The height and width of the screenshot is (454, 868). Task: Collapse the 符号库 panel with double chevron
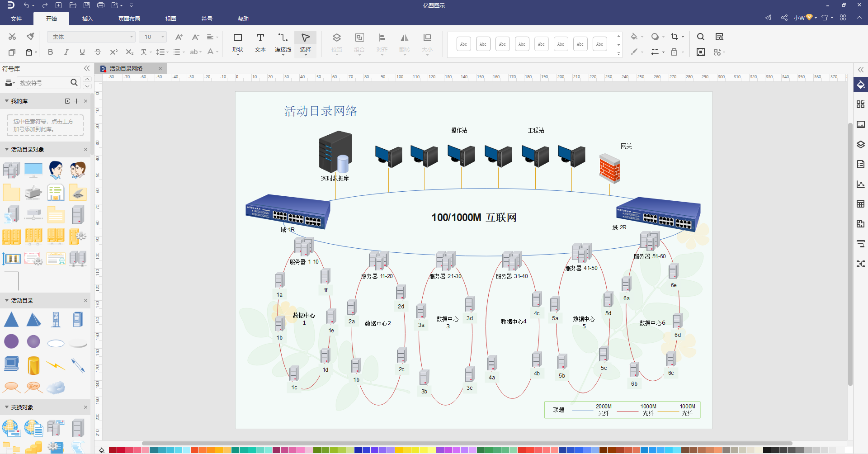[87, 68]
